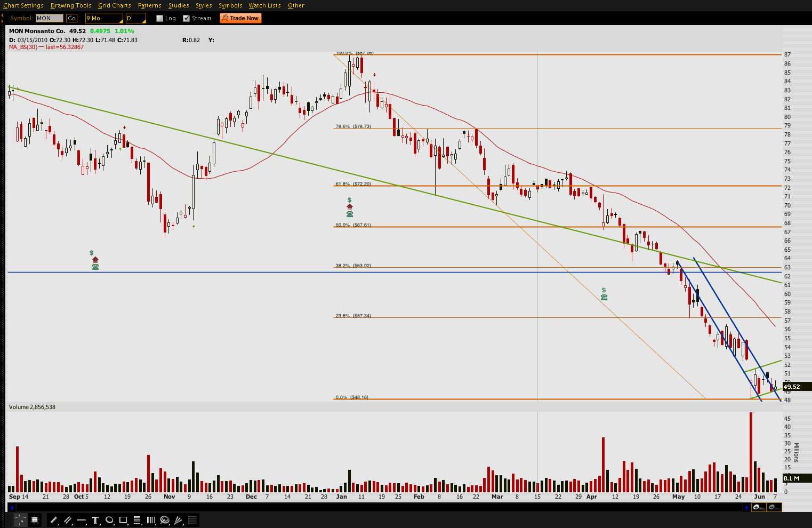812x528 pixels.
Task: Choose the text annotation tool
Action: click(95, 520)
